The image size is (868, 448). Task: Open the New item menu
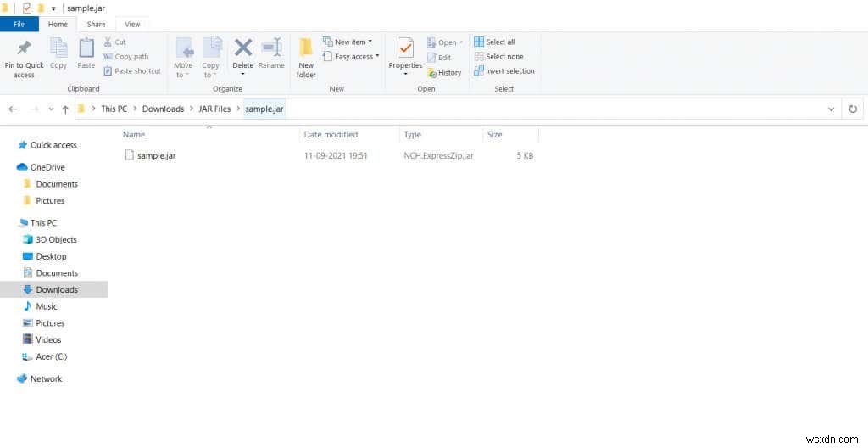click(x=347, y=42)
